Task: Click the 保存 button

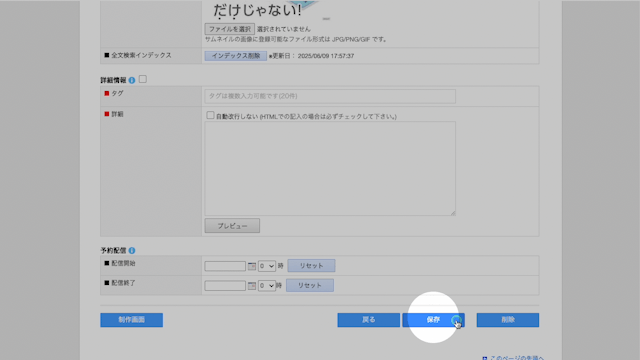Action: tap(433, 320)
